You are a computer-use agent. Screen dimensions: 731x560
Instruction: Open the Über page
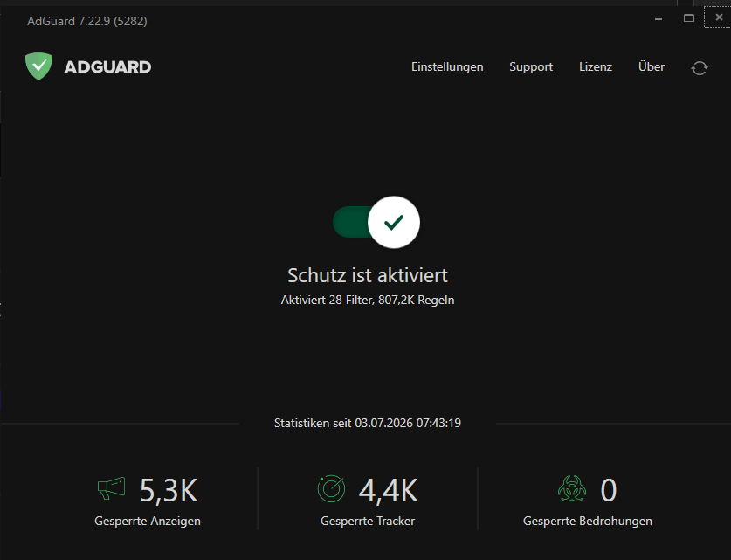click(x=652, y=66)
